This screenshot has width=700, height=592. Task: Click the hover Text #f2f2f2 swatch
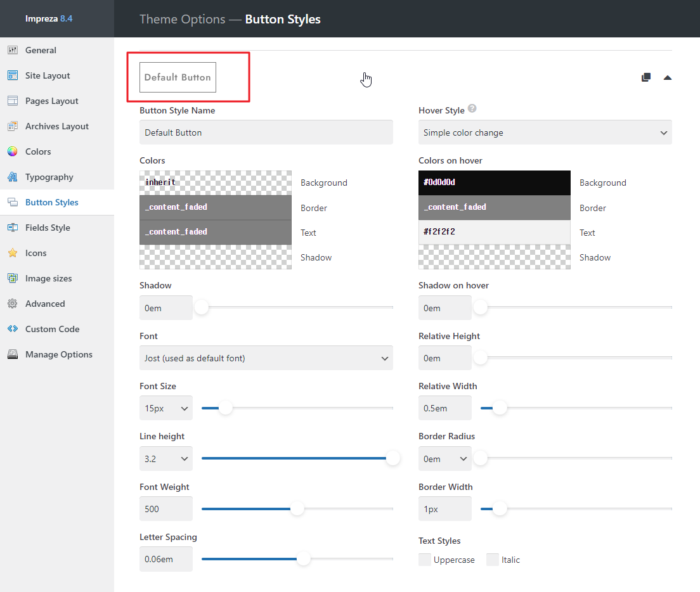pos(494,232)
